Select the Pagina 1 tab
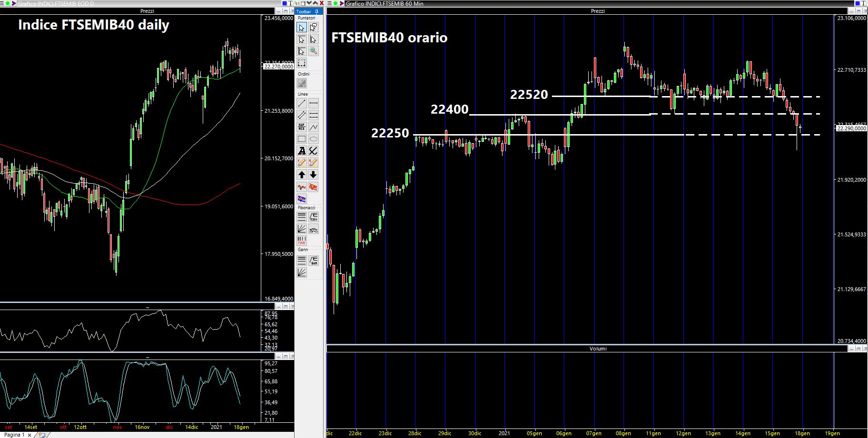868x438 pixels. coord(14,435)
